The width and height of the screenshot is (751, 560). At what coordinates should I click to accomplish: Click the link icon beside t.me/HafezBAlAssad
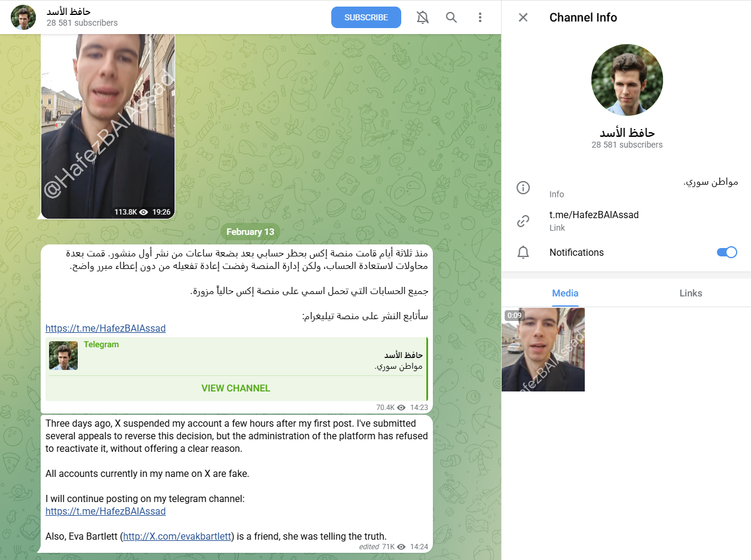[523, 221]
